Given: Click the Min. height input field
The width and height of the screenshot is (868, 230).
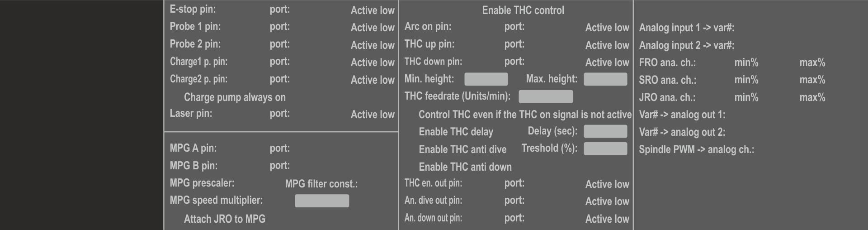Looking at the screenshot, I should pyautogui.click(x=486, y=79).
